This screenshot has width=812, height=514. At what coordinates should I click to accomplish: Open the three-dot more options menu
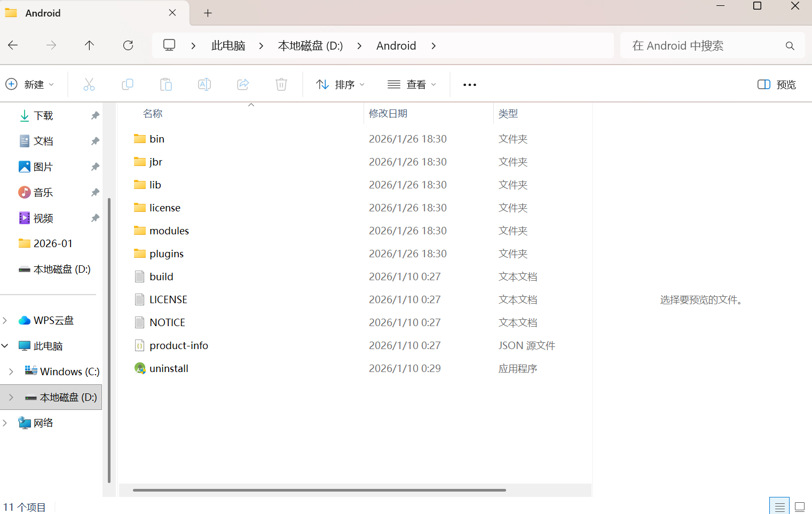point(470,85)
